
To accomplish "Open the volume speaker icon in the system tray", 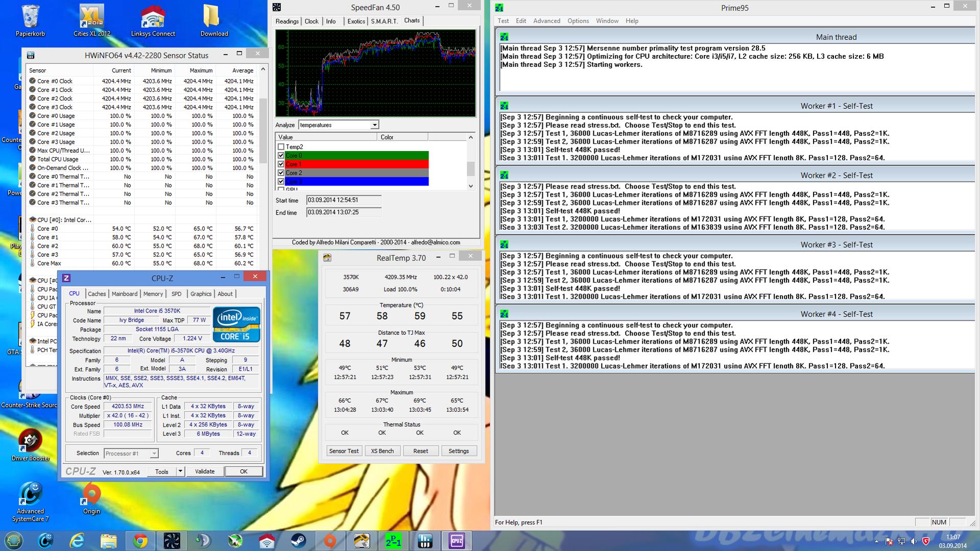I will point(914,541).
